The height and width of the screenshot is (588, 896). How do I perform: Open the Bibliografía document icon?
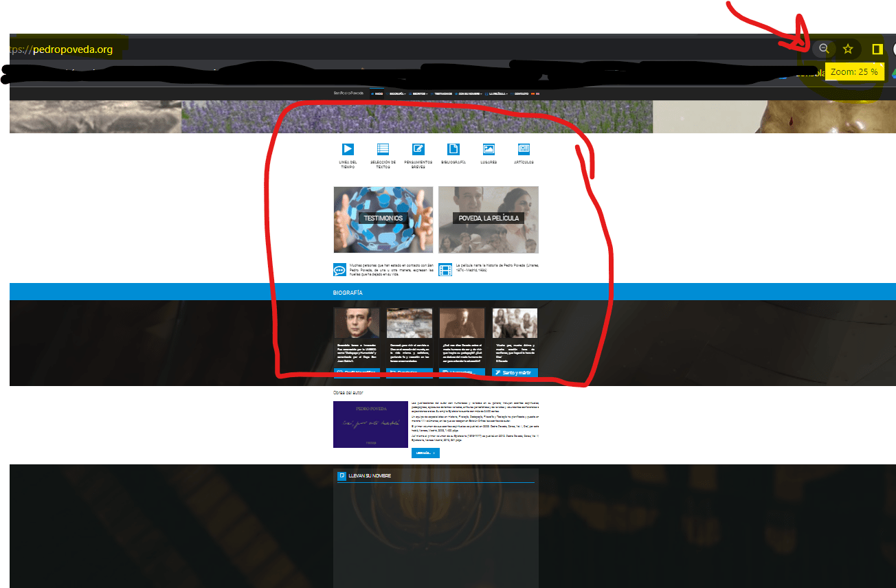coord(453,149)
